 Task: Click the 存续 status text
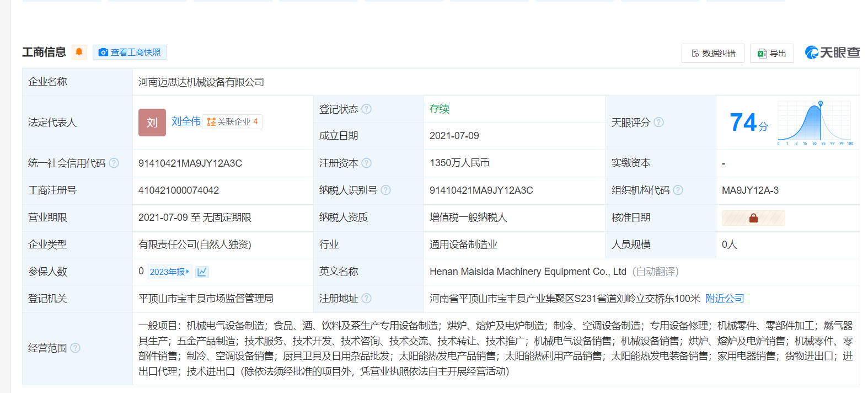[440, 109]
